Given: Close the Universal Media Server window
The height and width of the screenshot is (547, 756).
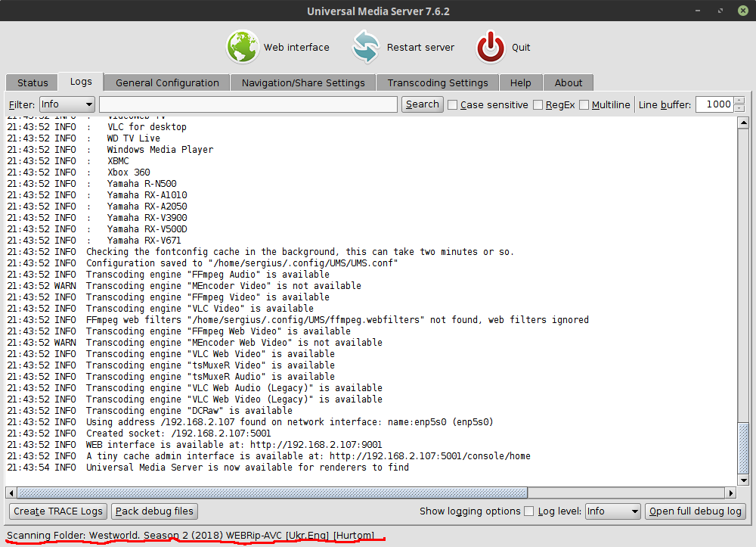Looking at the screenshot, I should pyautogui.click(x=743, y=11).
